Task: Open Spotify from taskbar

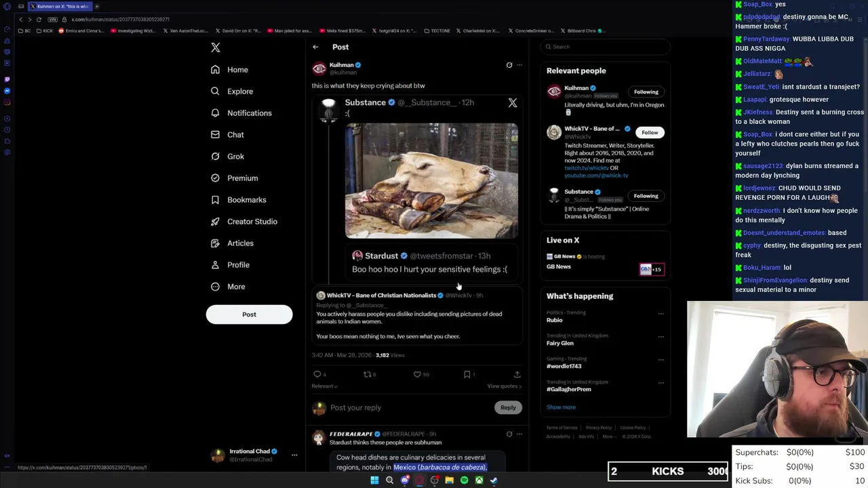Action: [x=464, y=481]
